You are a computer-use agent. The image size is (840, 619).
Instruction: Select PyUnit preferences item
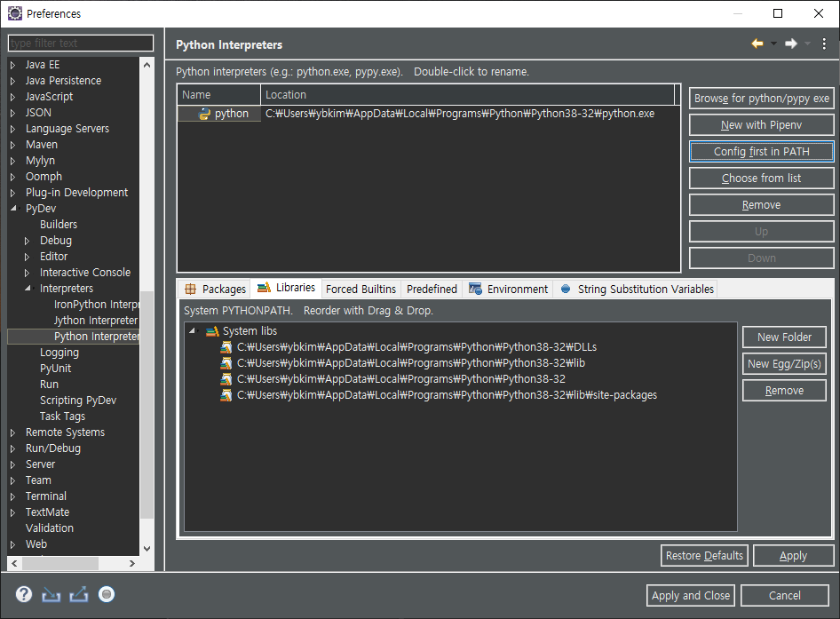(x=55, y=369)
